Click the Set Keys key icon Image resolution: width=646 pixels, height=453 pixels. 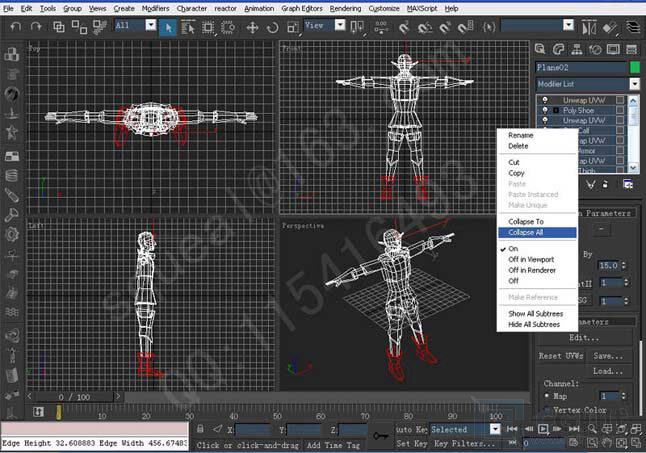point(380,435)
